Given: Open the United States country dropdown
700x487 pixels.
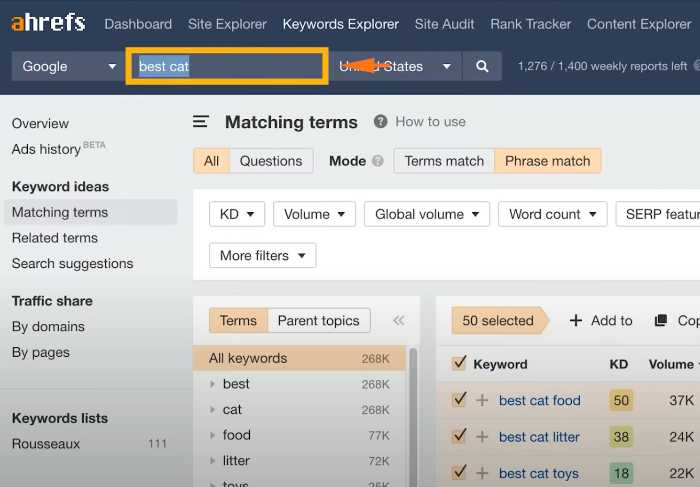Looking at the screenshot, I should pos(396,66).
